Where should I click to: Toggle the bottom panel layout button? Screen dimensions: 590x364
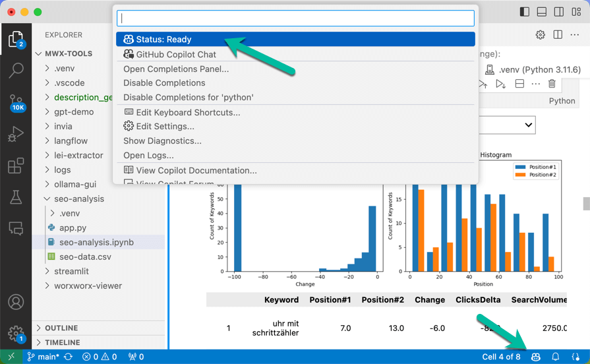click(542, 12)
